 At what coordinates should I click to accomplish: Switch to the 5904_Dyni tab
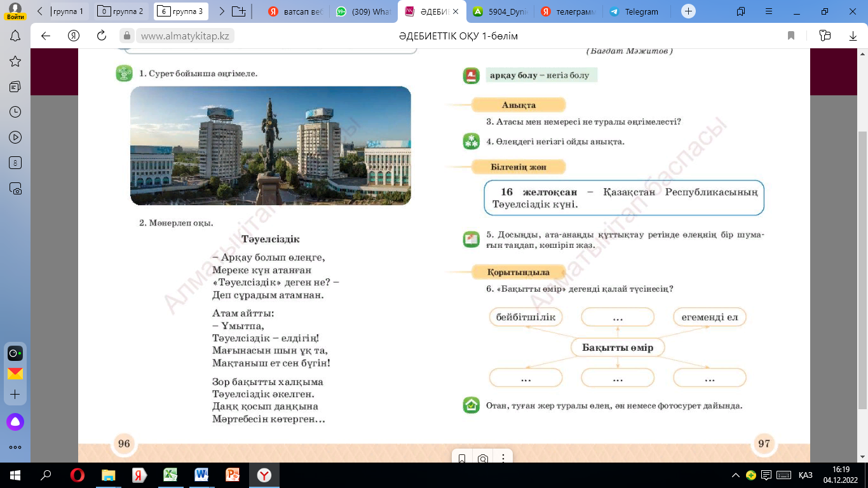pos(500,11)
